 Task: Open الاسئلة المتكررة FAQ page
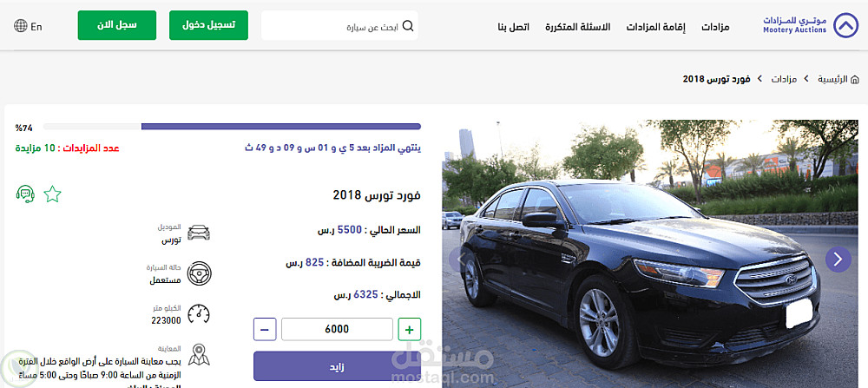click(577, 27)
